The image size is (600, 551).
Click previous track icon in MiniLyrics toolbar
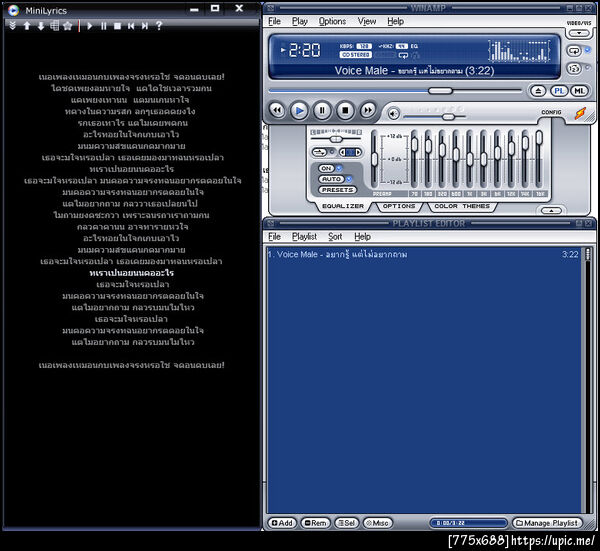tap(131, 26)
